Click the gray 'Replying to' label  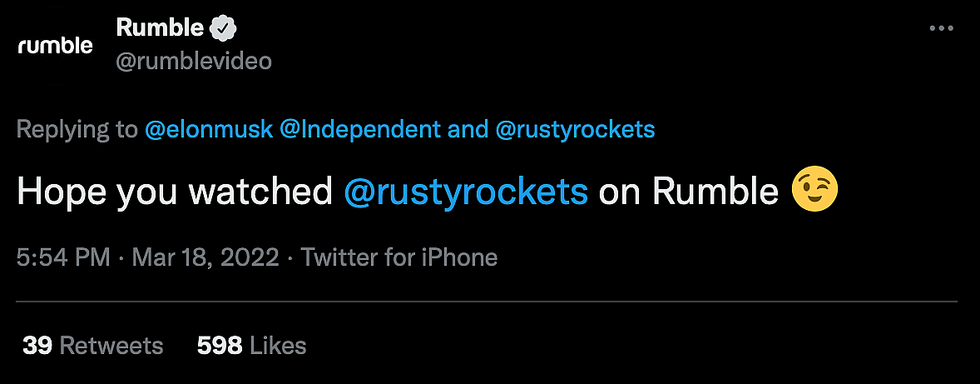pos(77,130)
